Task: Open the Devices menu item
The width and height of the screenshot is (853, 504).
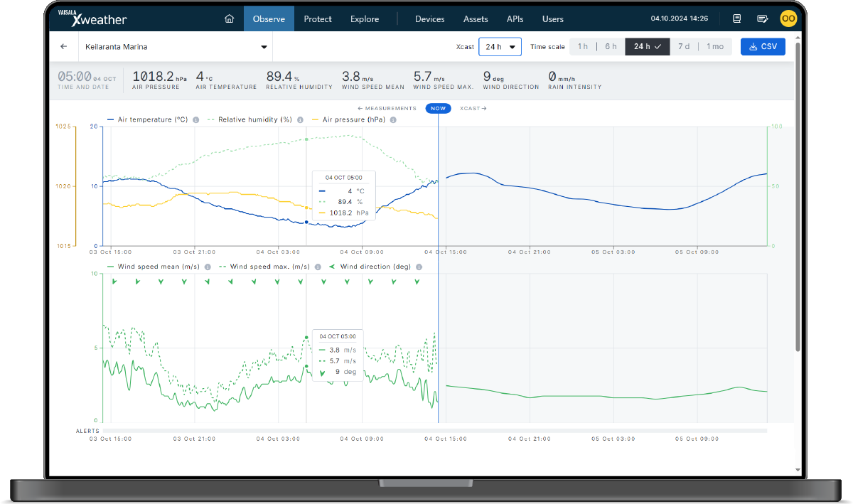Action: [429, 18]
